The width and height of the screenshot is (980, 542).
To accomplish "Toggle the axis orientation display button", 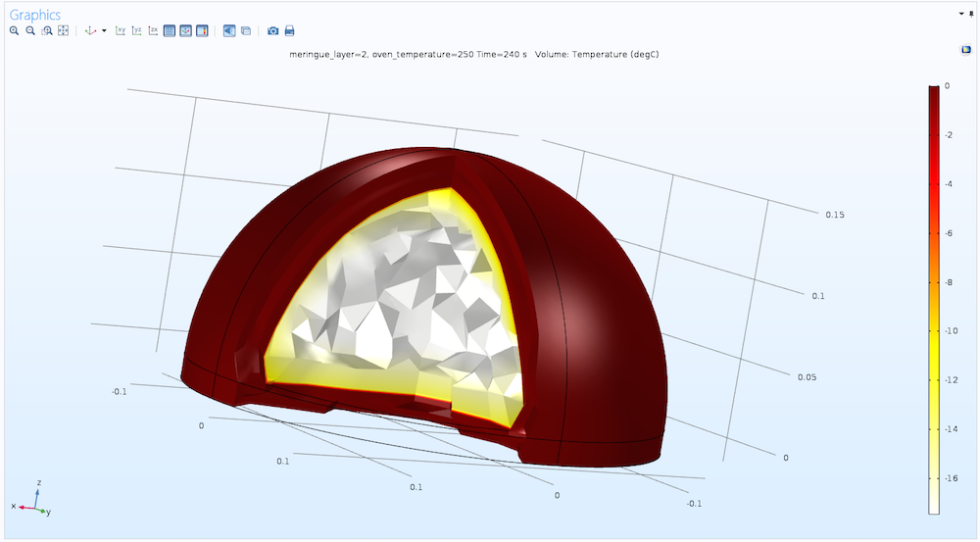I will click(185, 30).
